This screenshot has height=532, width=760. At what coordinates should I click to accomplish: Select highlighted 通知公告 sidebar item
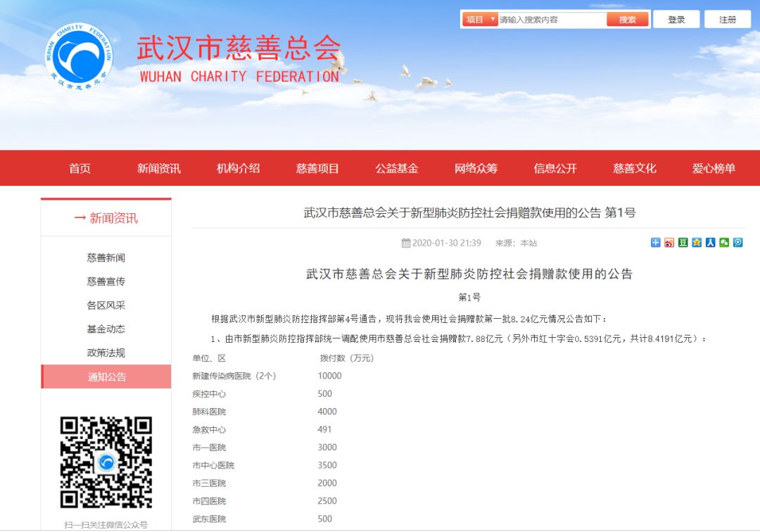[x=106, y=376]
